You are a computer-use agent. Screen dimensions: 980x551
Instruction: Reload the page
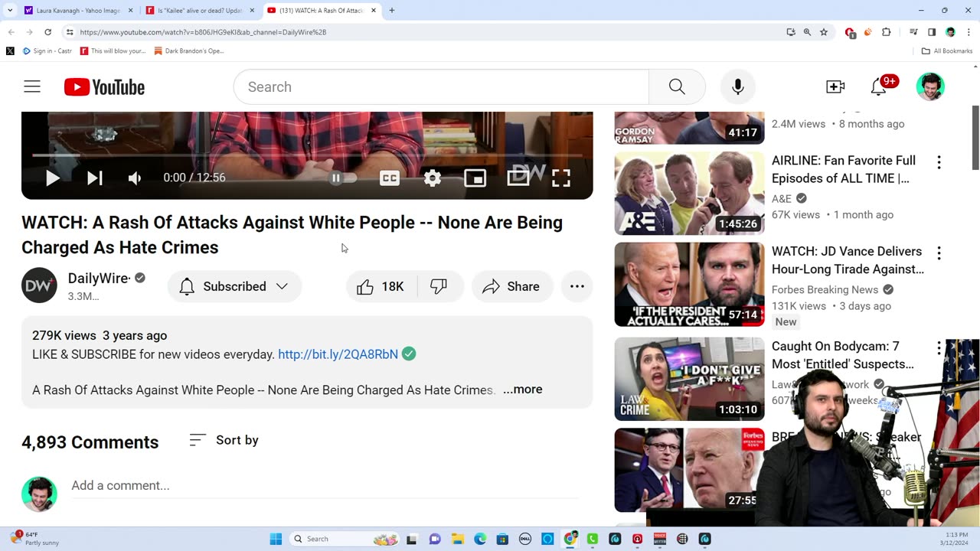tap(47, 32)
